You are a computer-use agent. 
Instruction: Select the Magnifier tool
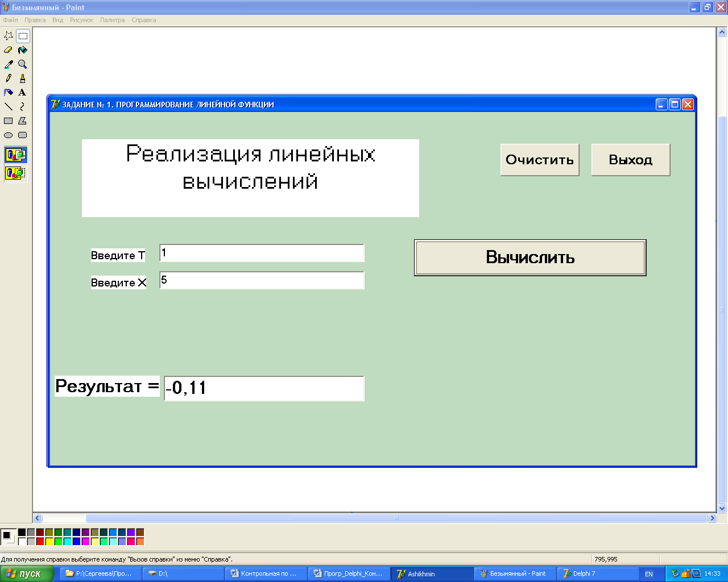pyautogui.click(x=23, y=64)
